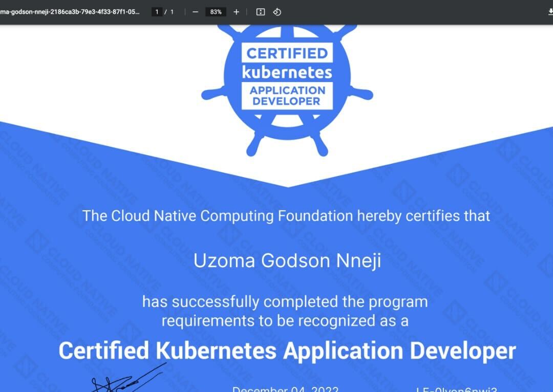Click the 'has successfully completed the program' text
This screenshot has width=553, height=392.
[x=285, y=302]
